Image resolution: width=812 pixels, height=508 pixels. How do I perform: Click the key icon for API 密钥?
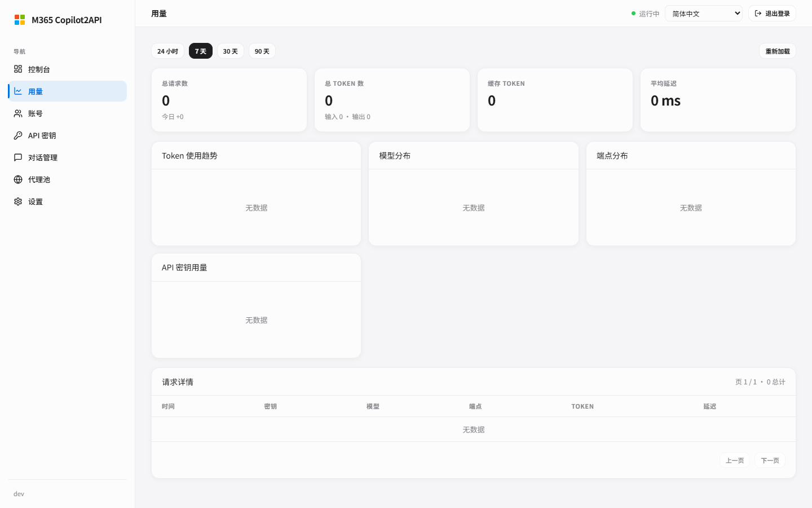(18, 135)
